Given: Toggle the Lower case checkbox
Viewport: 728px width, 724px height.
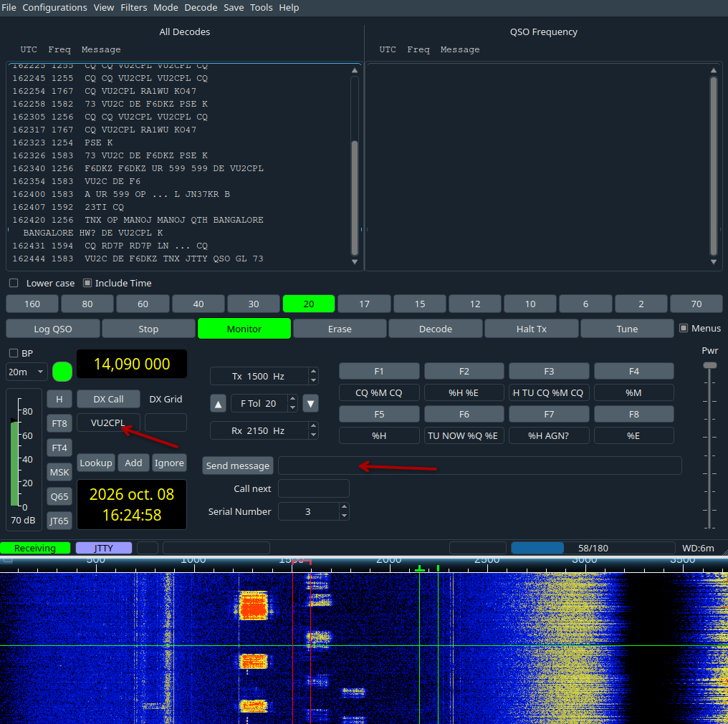Looking at the screenshot, I should (x=14, y=283).
